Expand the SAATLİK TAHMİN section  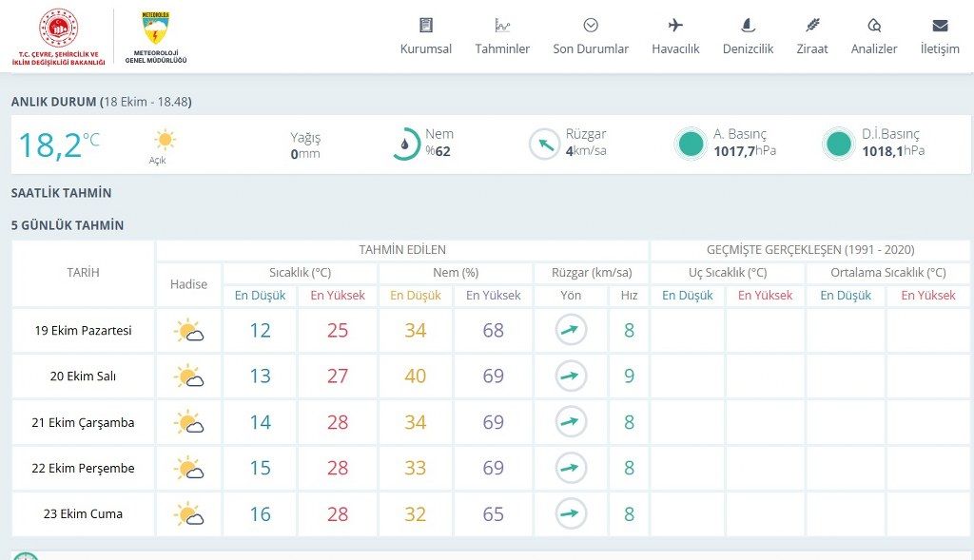pyautogui.click(x=62, y=193)
